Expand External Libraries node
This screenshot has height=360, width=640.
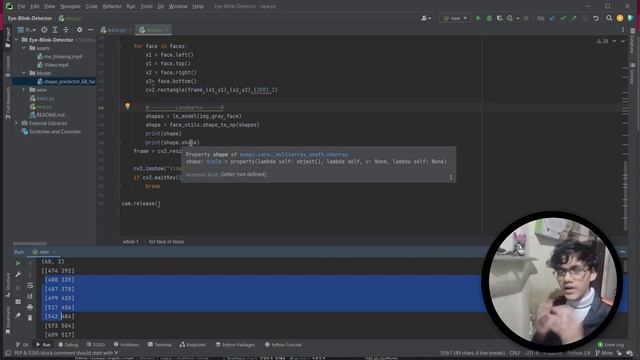click(17, 123)
